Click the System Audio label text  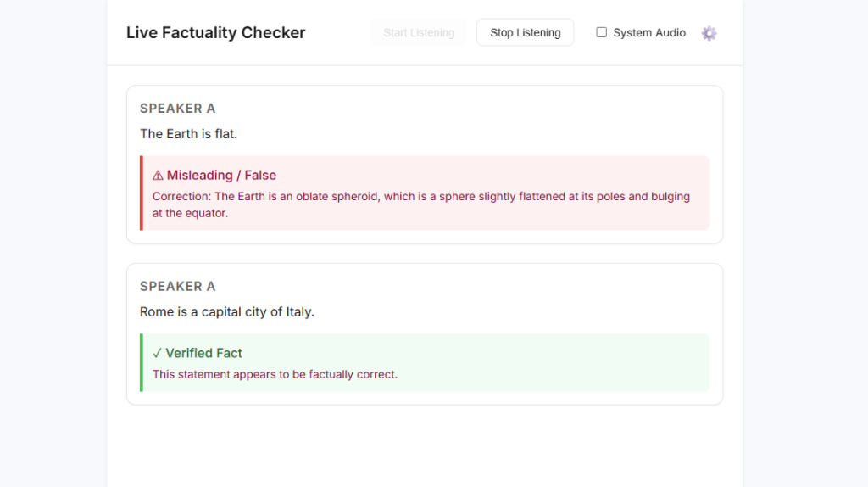click(x=649, y=33)
